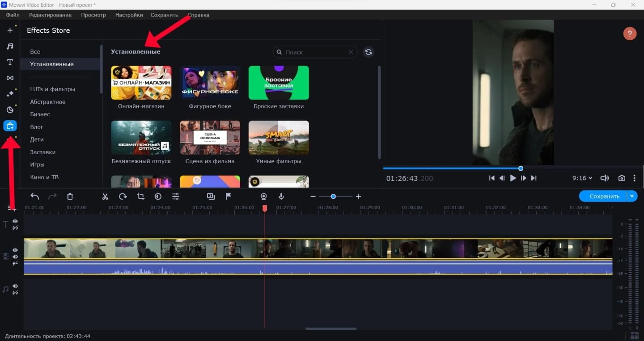
Task: Mute the audio music track
Action: (x=15, y=286)
